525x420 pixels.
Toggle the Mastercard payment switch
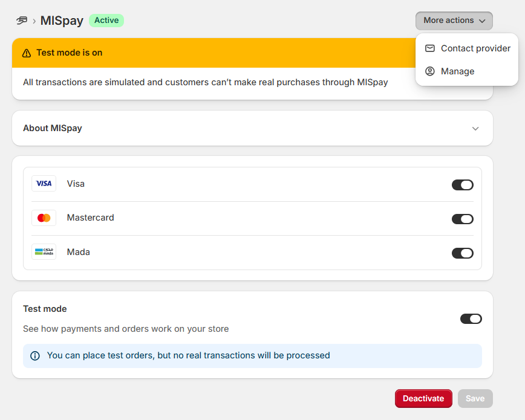pyautogui.click(x=462, y=219)
